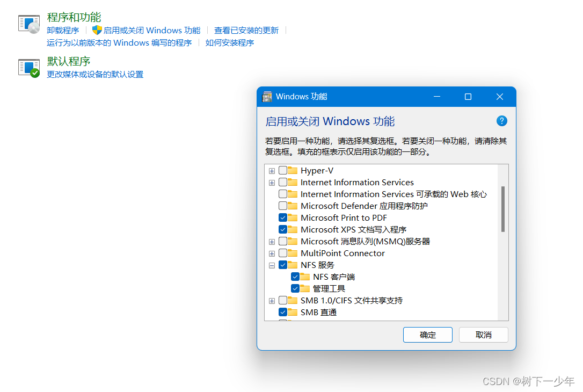Click the shield icon beside 启用或关闭 Windows 功能
Screen dimensions: 583x392
point(97,30)
